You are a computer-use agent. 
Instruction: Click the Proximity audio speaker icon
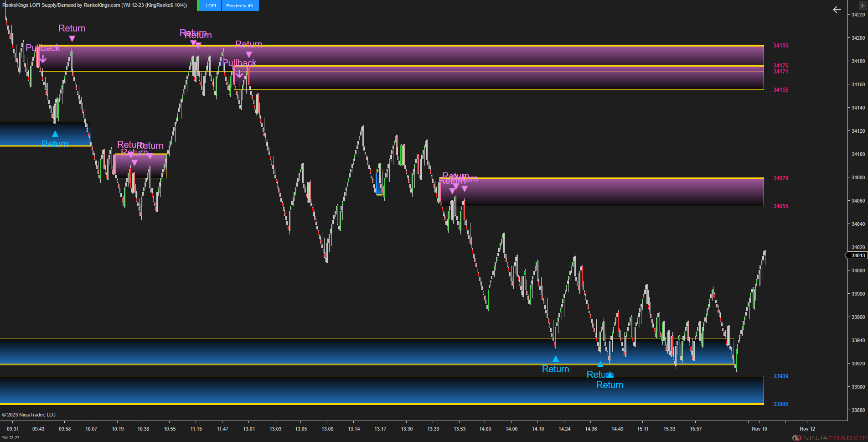tap(250, 6)
